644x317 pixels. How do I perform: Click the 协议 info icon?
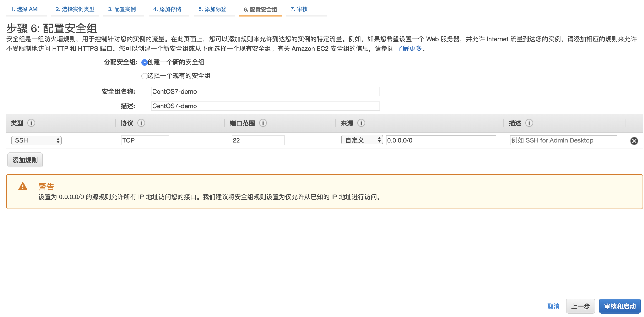pos(141,123)
